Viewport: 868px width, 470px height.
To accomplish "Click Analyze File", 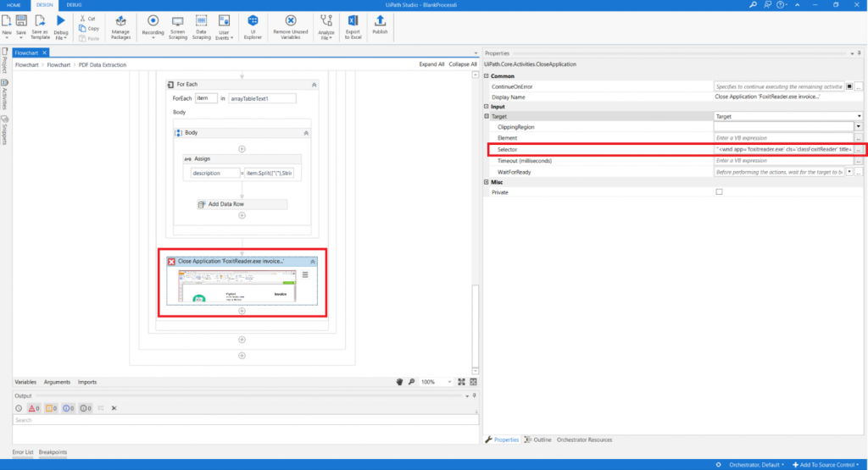I will point(326,26).
